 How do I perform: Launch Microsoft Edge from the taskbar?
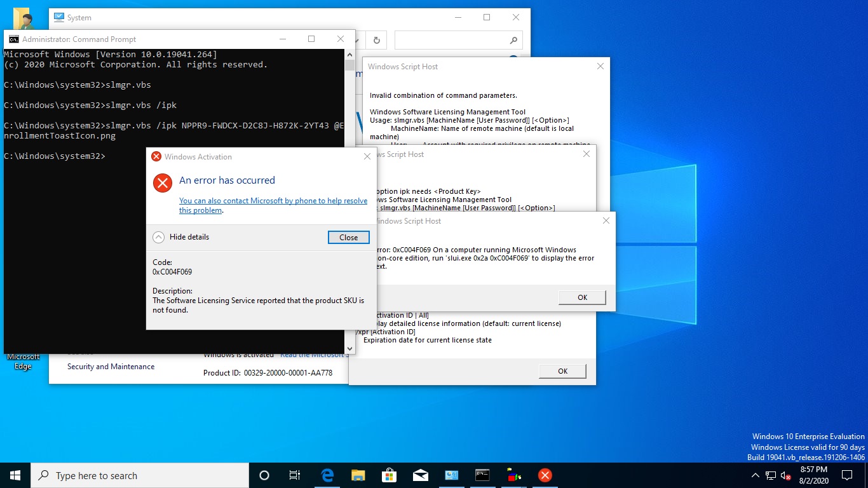point(327,475)
